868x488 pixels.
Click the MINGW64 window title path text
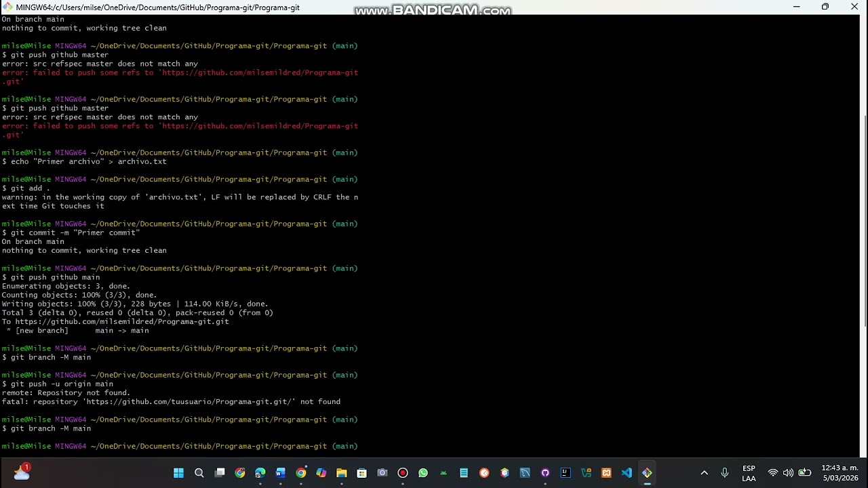tap(157, 7)
